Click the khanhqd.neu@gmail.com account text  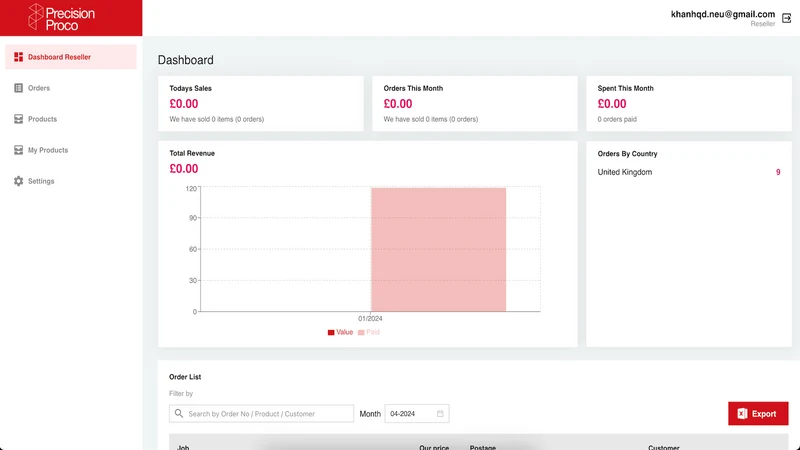(722, 14)
